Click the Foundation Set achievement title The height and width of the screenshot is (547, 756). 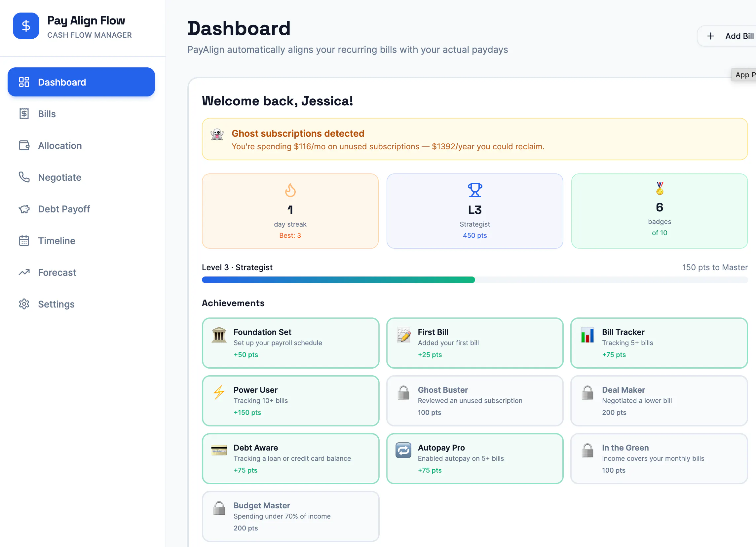point(262,332)
